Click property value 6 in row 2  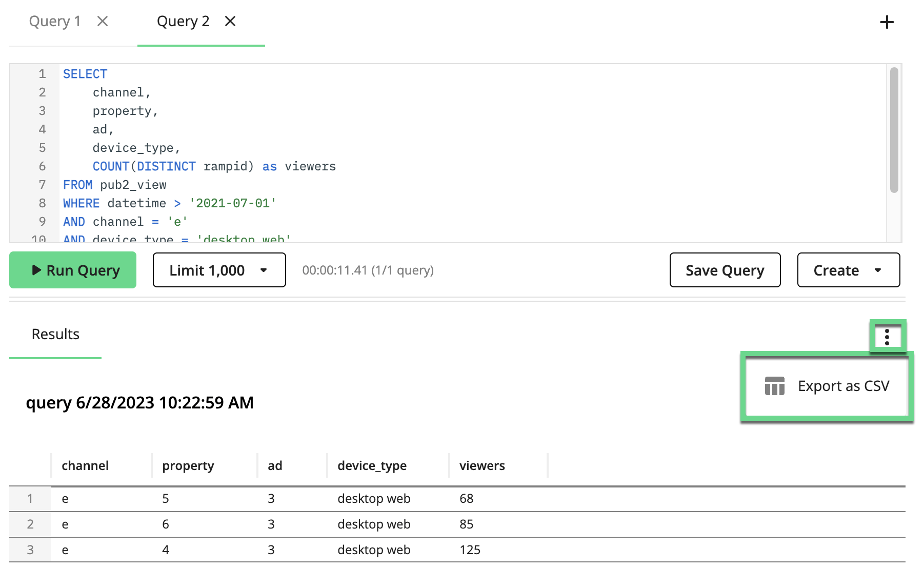[x=166, y=524]
